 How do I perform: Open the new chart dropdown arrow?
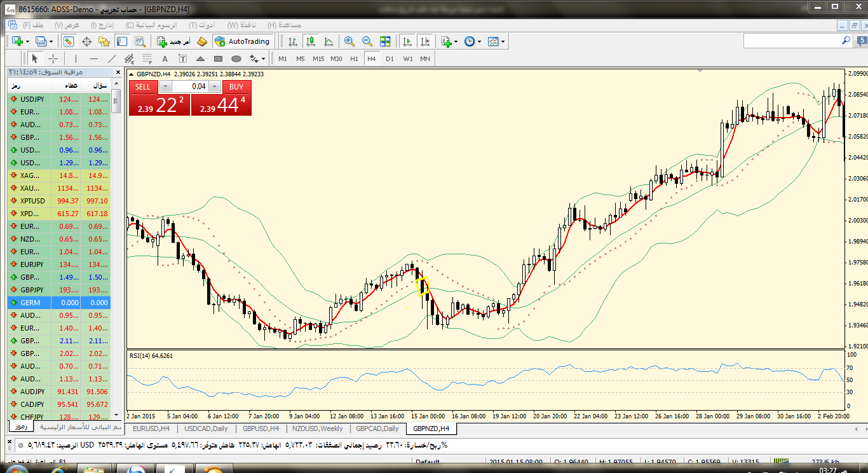tap(27, 42)
